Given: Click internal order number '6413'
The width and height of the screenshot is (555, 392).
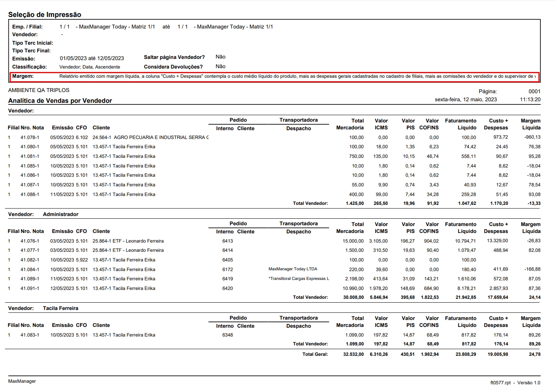Looking at the screenshot, I should coord(227,241).
